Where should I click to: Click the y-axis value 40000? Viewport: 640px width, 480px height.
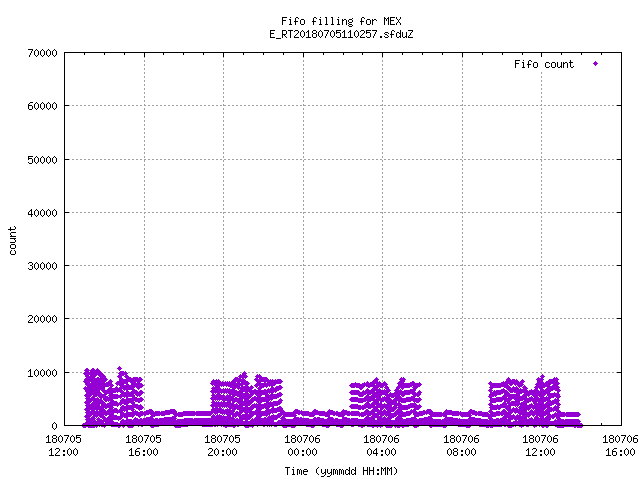point(42,213)
